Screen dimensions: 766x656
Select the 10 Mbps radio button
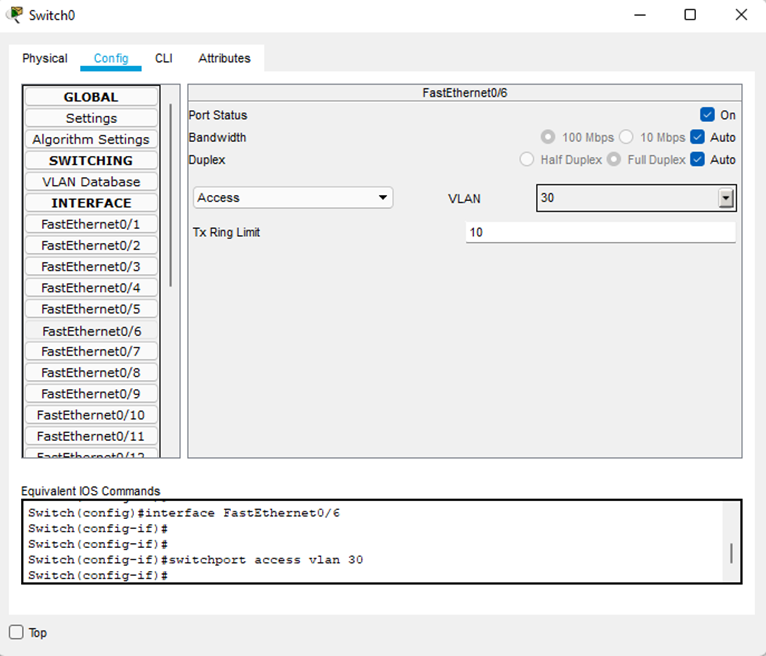point(626,137)
